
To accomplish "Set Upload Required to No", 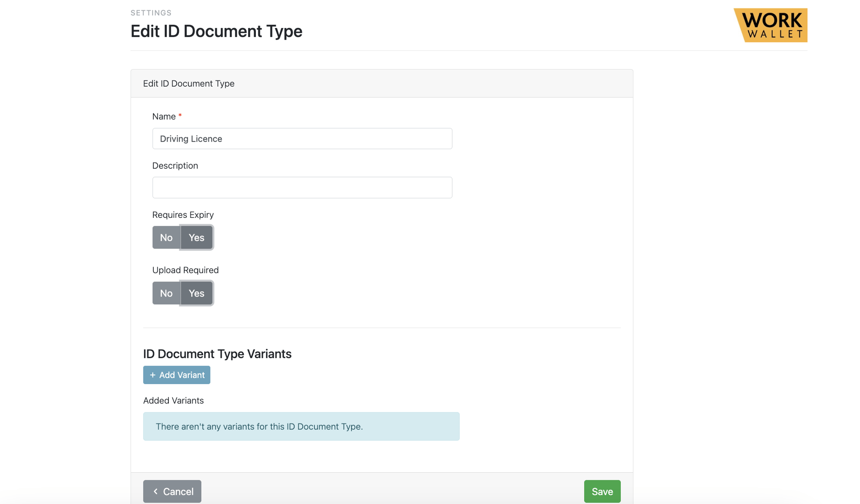I will [166, 293].
